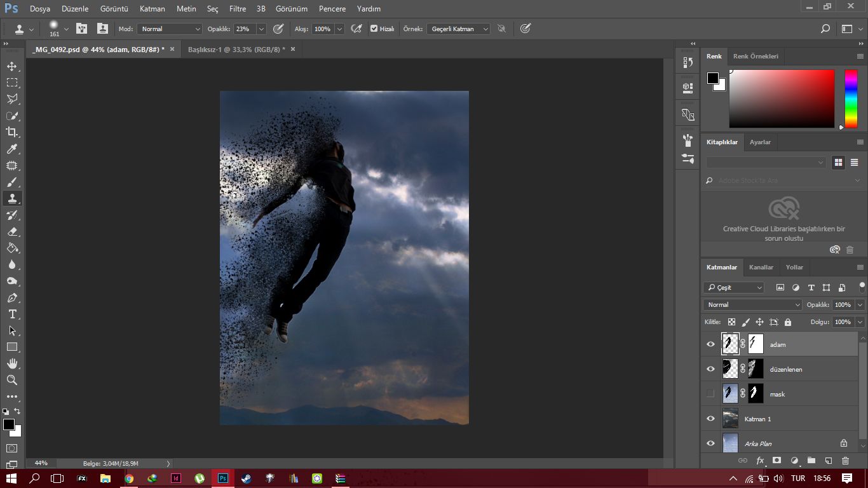Select the Polygonal Lasso tool
Screen dimensions: 868x488
click(x=12, y=99)
